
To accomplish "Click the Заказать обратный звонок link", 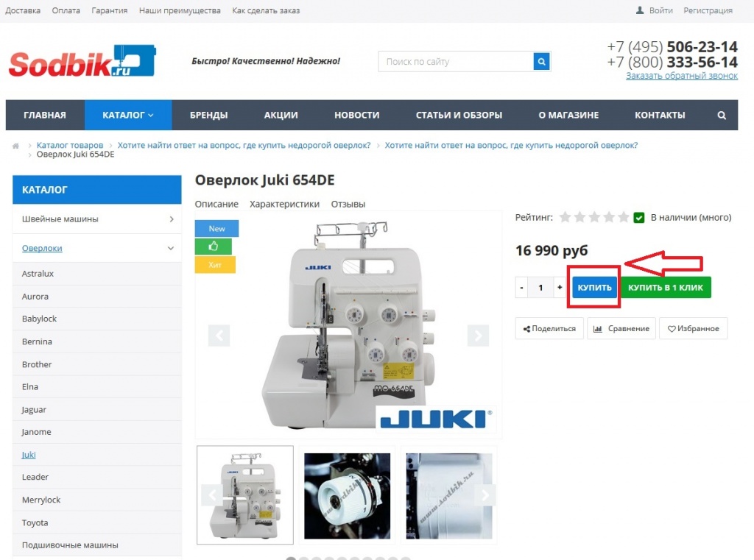I will 681,76.
